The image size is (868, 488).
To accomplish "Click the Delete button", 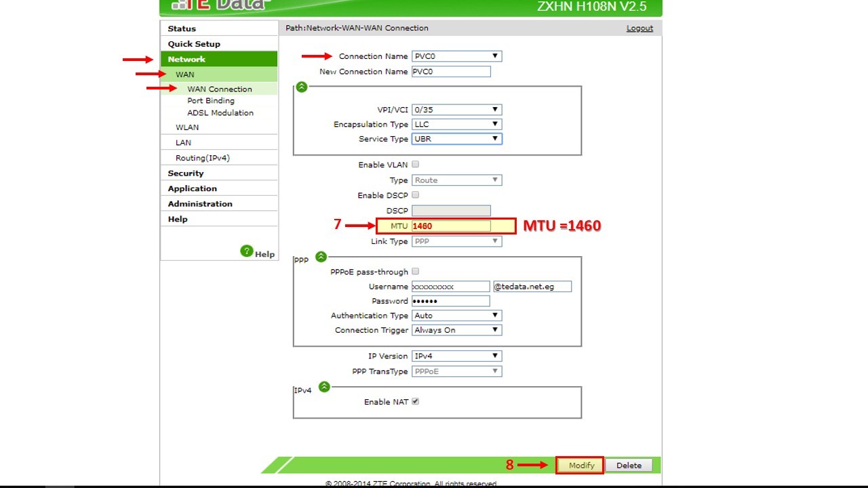I will [x=629, y=466].
